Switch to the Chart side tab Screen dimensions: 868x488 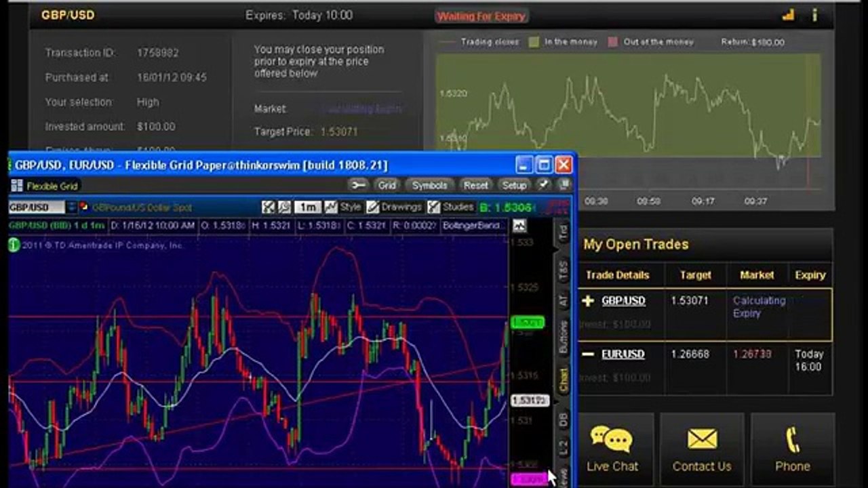563,380
